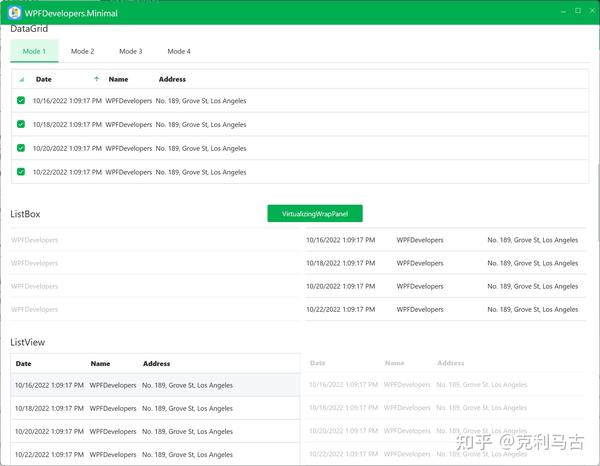This screenshot has height=466, width=600.
Task: Switch to the Mode 1 tab
Action: tap(34, 51)
